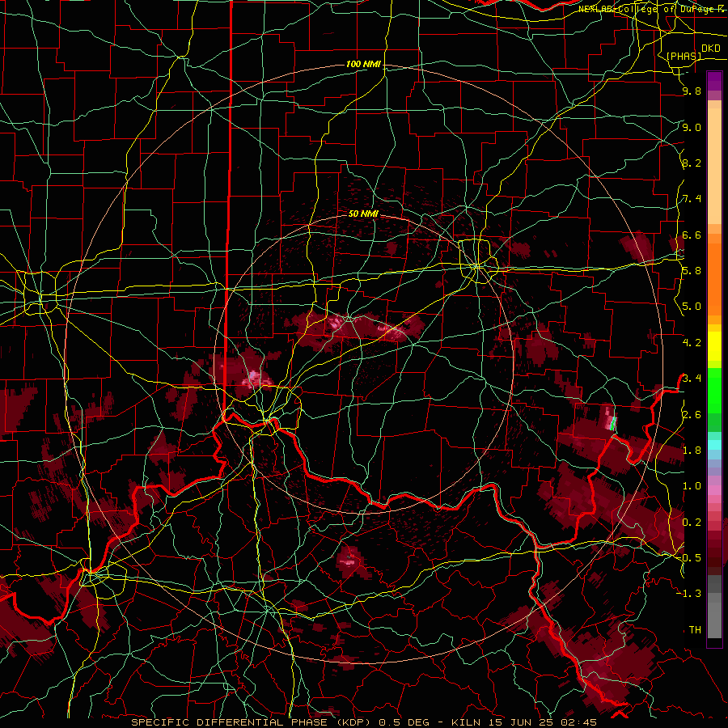
Task: Click the 100 NMI range ring label
Action: click(363, 64)
